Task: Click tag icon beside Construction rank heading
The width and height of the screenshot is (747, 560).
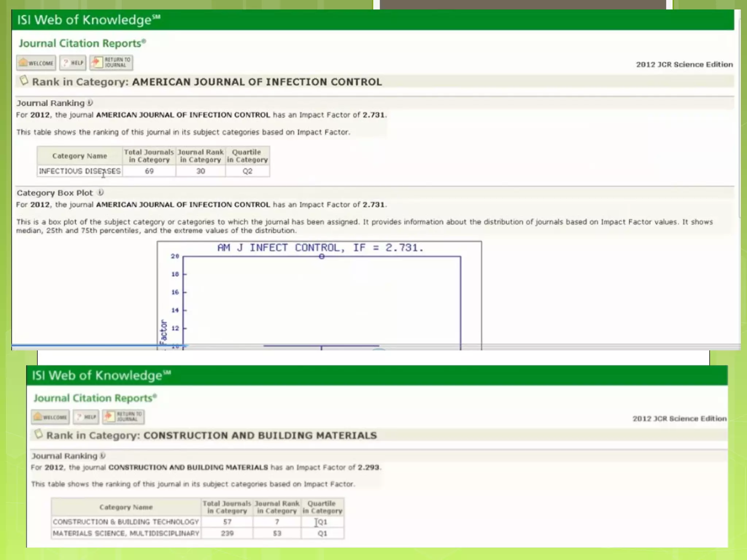Action: [x=38, y=434]
